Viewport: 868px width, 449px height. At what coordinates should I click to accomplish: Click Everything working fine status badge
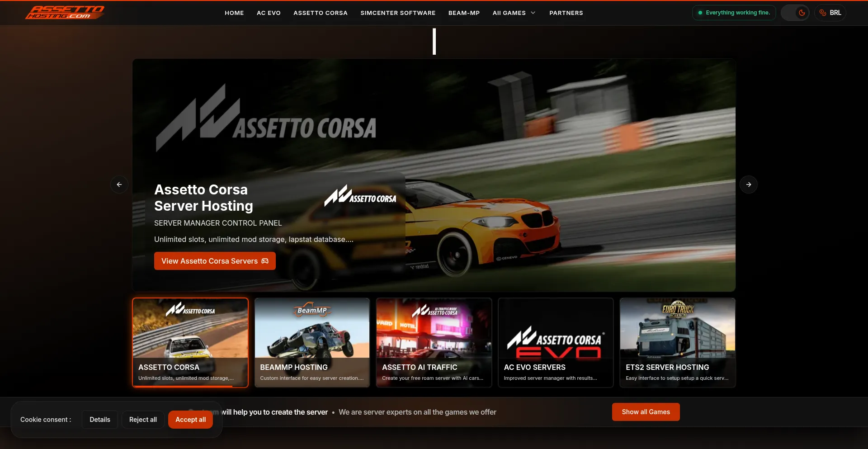point(734,13)
